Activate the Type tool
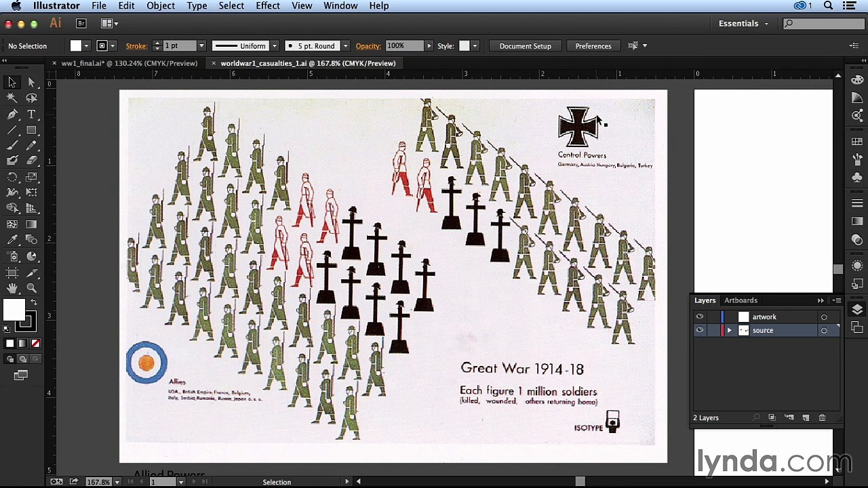Viewport: 868px width, 488px height. (31, 115)
